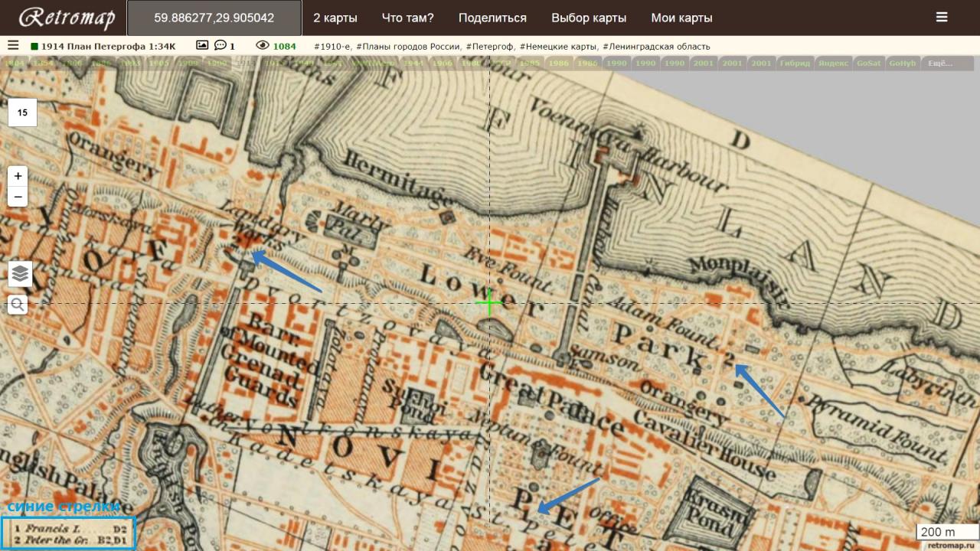Open the hamburger menu in top bar
This screenshot has width=980, height=551.
coord(942,17)
